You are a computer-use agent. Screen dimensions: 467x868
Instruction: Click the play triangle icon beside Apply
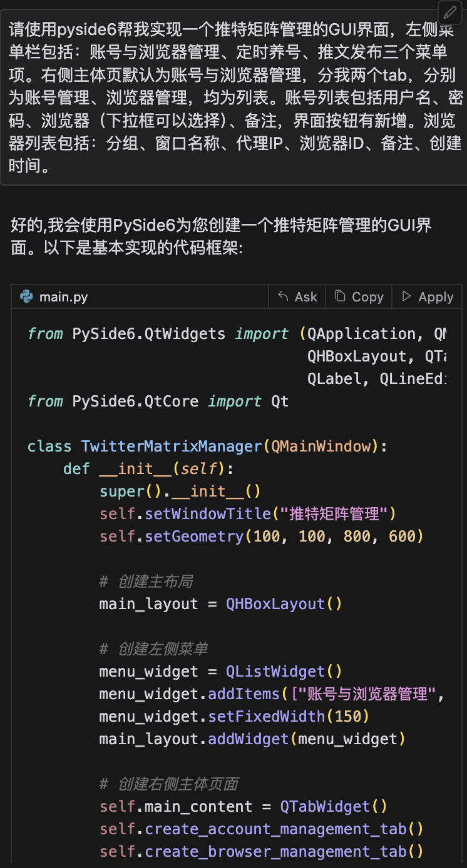pyautogui.click(x=407, y=296)
